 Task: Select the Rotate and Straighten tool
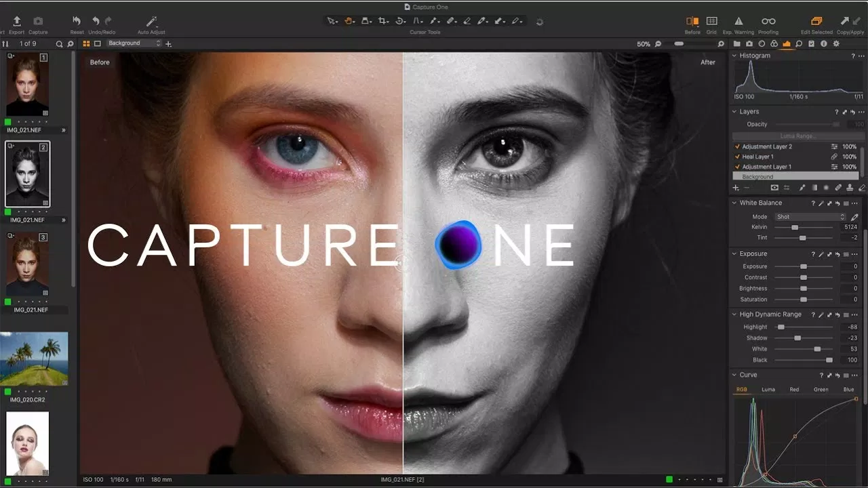pos(401,20)
